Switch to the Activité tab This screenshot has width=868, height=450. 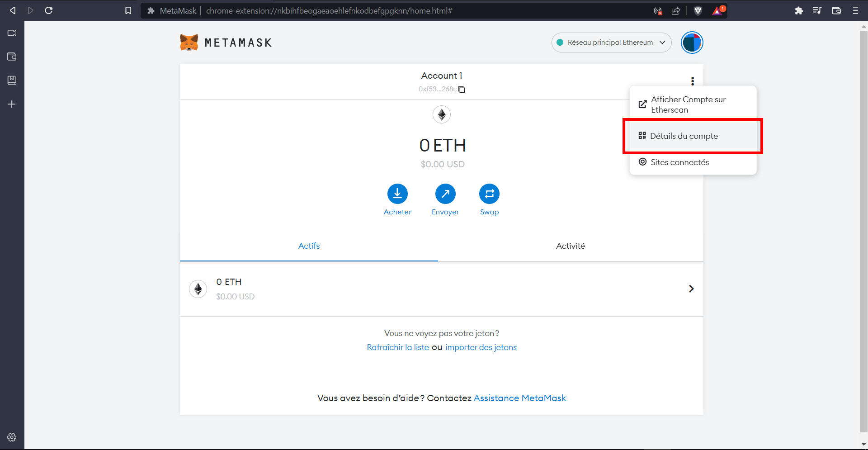click(x=571, y=246)
